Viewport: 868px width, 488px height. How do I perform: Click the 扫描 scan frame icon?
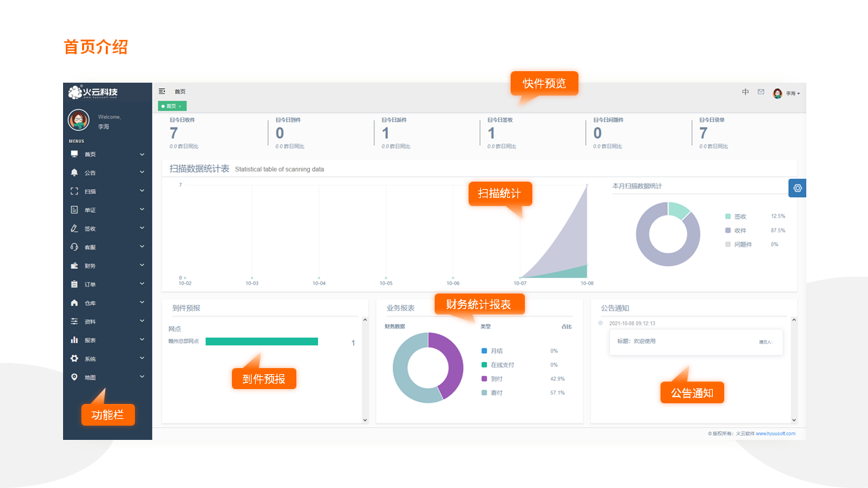coord(75,191)
